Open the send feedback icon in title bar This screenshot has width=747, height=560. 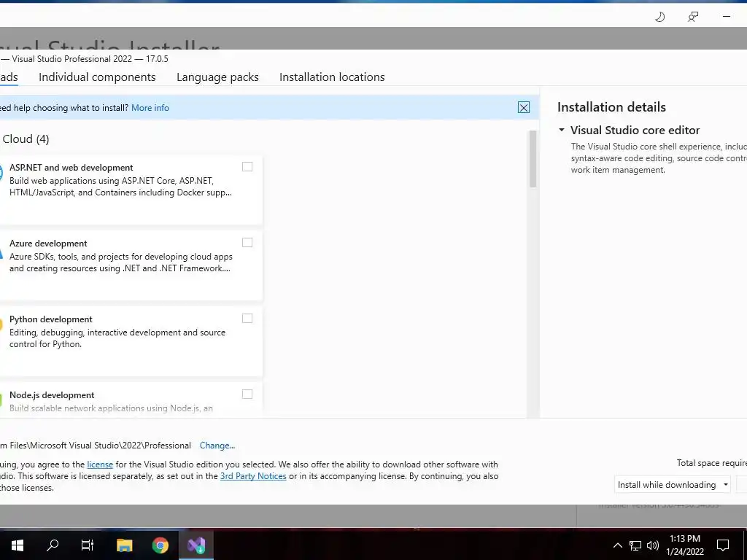693,17
